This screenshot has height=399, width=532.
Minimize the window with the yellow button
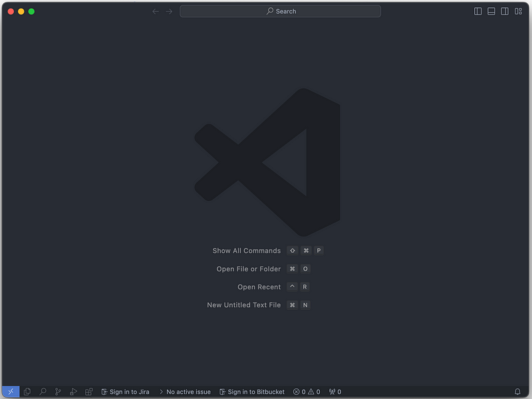pyautogui.click(x=21, y=11)
